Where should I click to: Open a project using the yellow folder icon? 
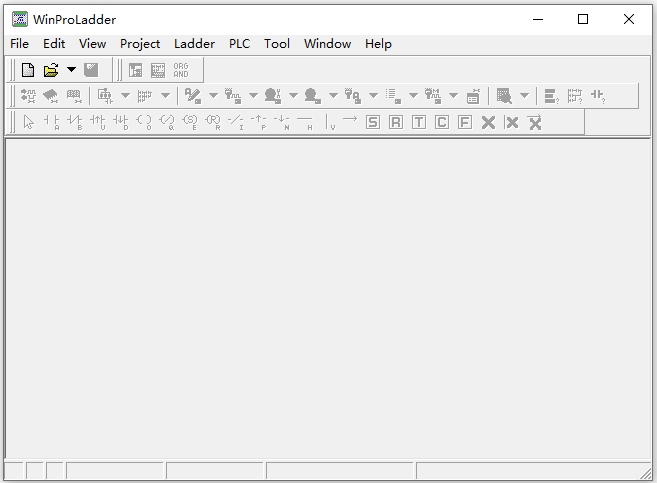point(51,70)
